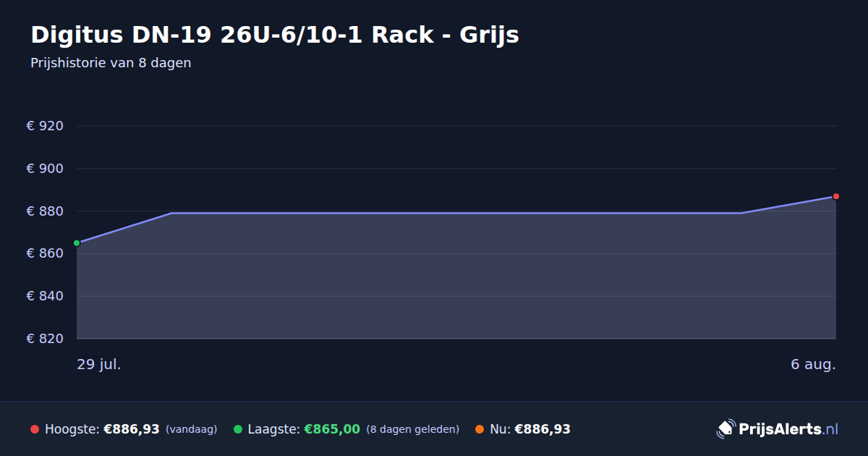868x456 pixels.
Task: Click the Hoogste €886,93 value
Action: pos(132,429)
